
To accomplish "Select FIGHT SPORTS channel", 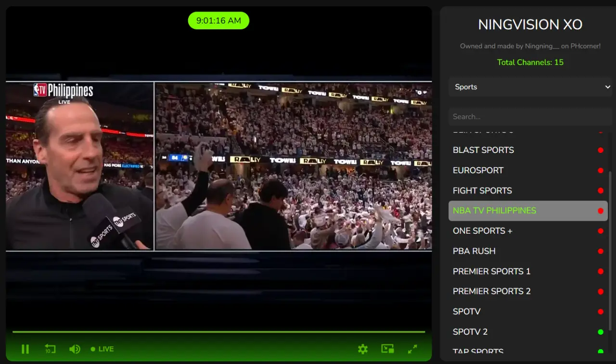I will coord(528,190).
